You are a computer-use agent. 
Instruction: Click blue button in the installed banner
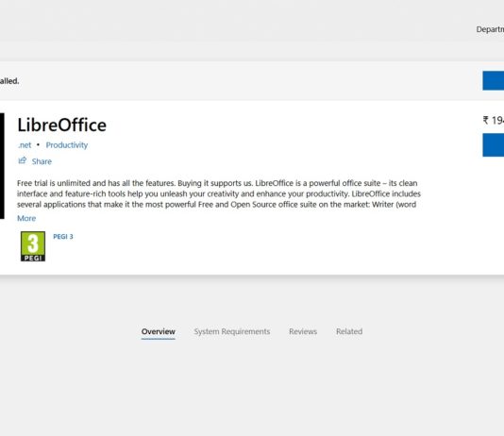point(493,80)
